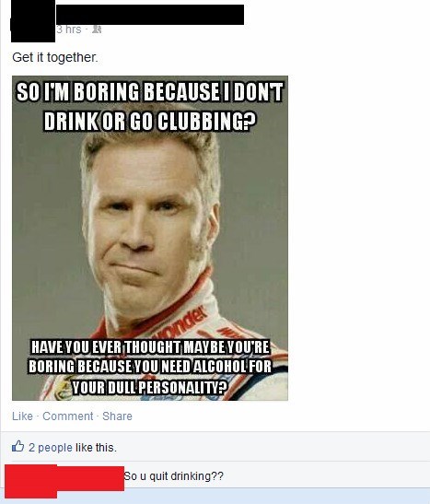
Task: Click the Comment link under the meme
Action: 68,416
